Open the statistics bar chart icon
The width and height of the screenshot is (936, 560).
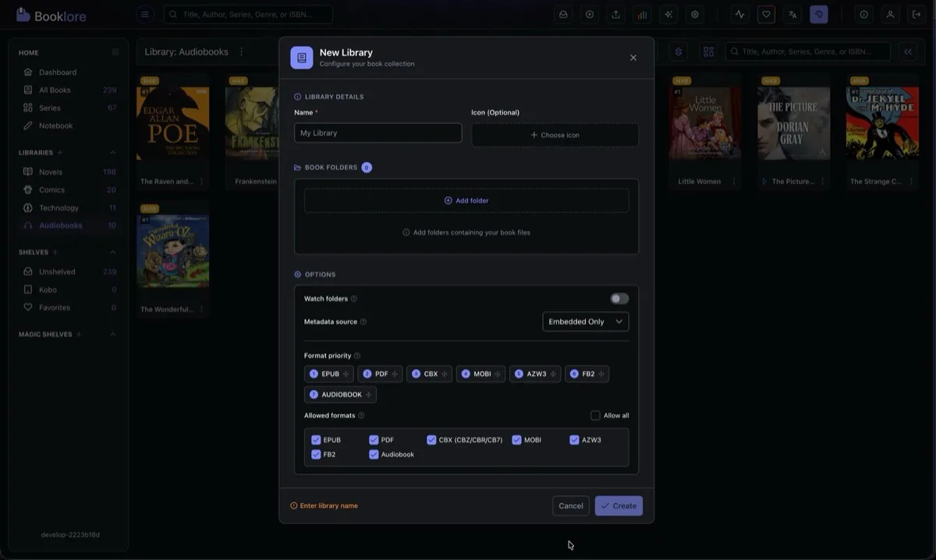click(642, 14)
